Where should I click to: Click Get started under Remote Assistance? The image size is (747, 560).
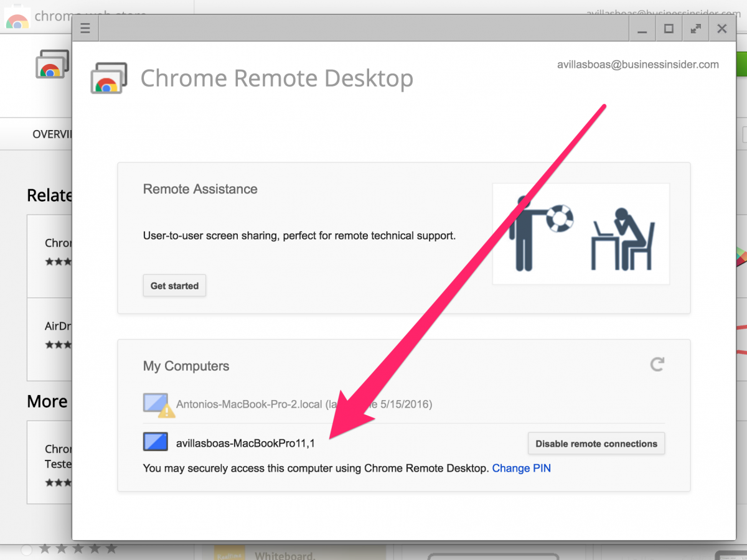(174, 286)
